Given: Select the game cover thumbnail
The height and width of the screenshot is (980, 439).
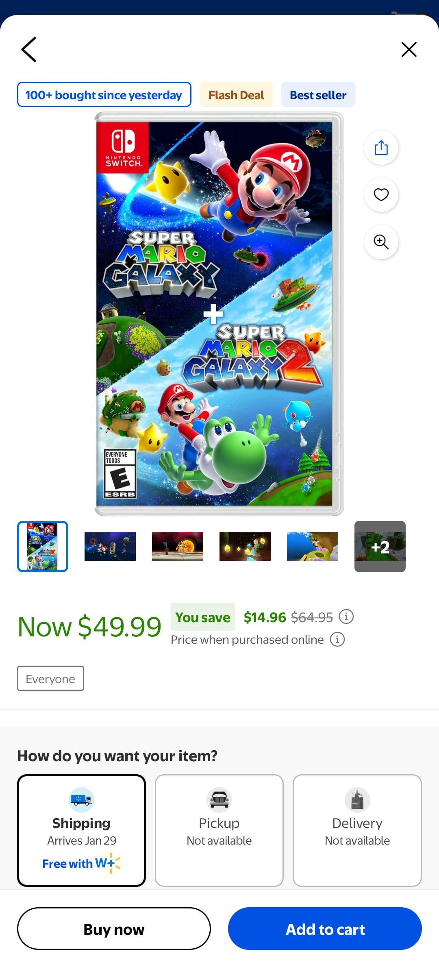Looking at the screenshot, I should 43,547.
